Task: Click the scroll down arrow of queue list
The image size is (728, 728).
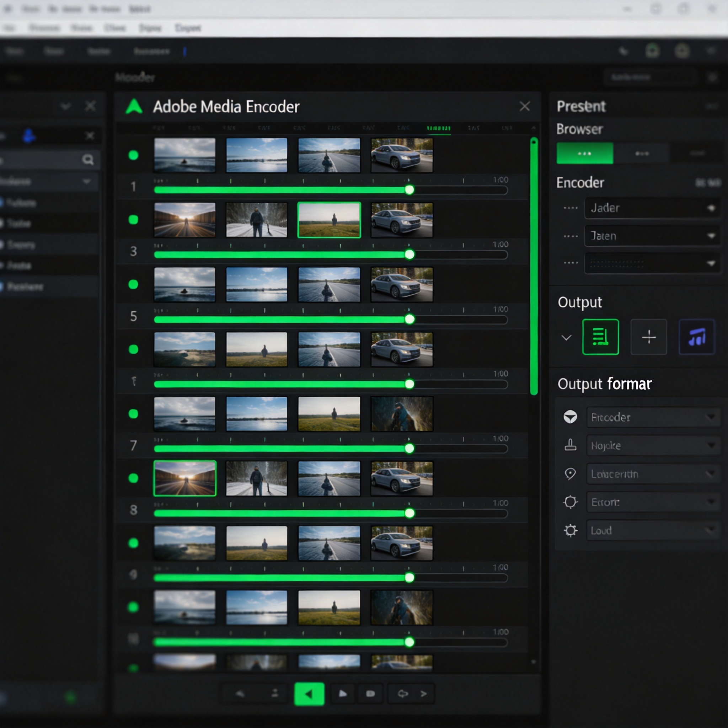Action: click(533, 661)
